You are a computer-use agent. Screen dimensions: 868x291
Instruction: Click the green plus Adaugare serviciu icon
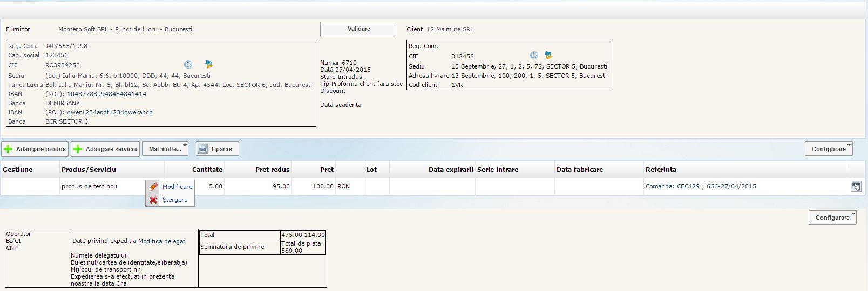click(x=78, y=149)
